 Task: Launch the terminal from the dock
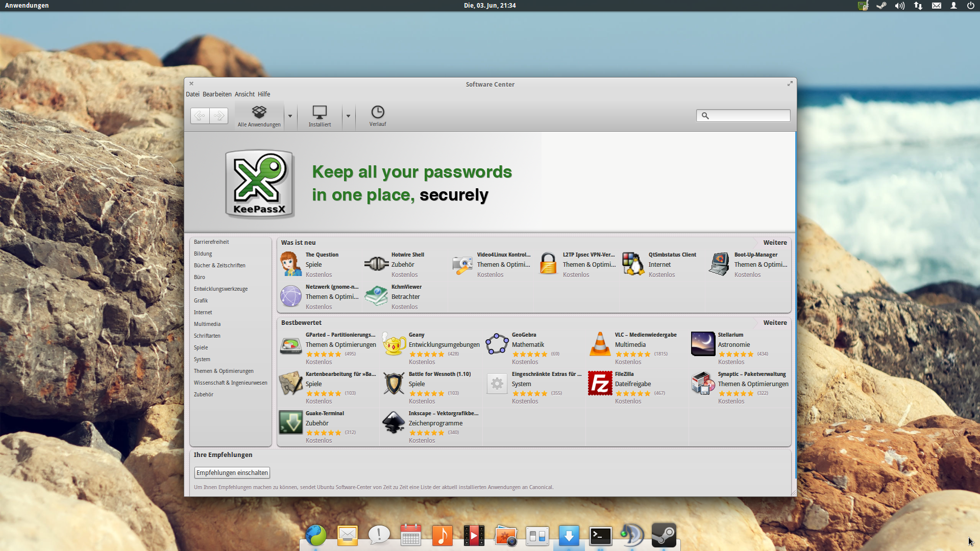[x=600, y=536]
